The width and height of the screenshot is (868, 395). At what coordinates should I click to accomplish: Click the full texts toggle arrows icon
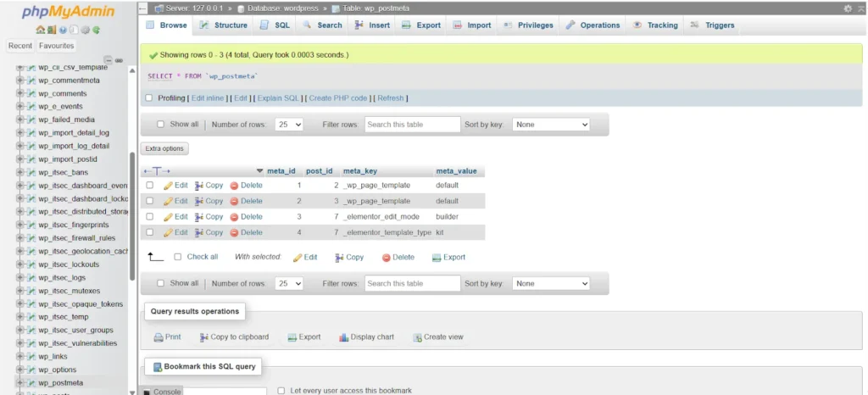(157, 171)
